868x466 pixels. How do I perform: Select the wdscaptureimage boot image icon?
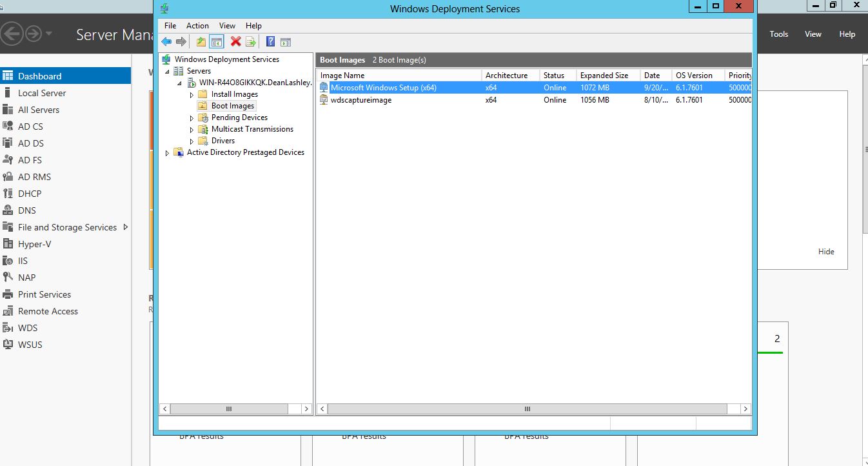tap(324, 100)
